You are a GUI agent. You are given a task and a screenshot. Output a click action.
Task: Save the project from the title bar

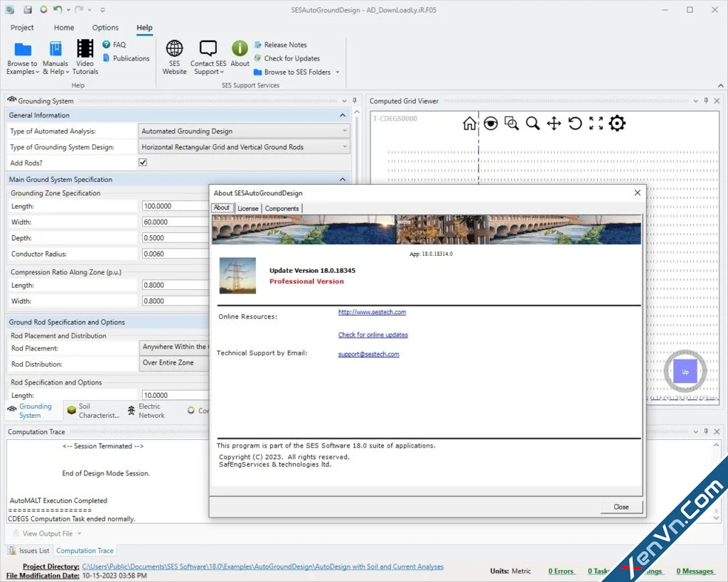tap(28, 10)
